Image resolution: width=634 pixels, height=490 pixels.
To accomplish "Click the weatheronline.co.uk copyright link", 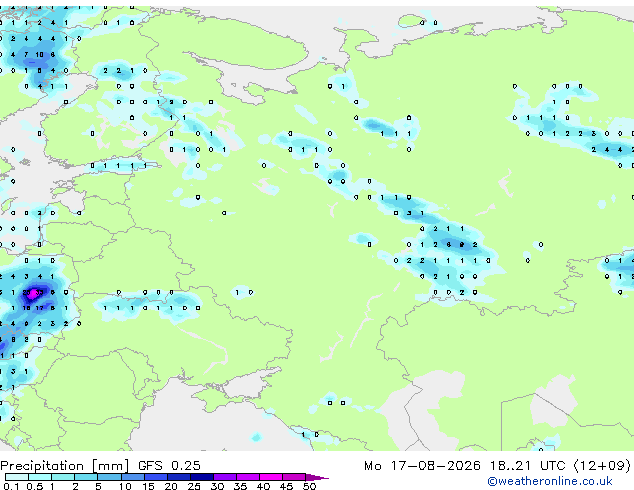I will coord(550,481).
